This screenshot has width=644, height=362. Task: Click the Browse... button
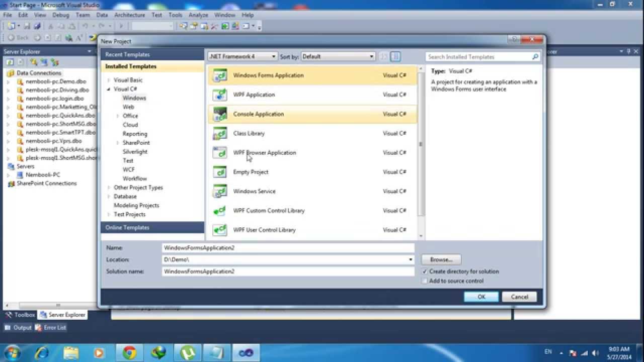click(441, 260)
